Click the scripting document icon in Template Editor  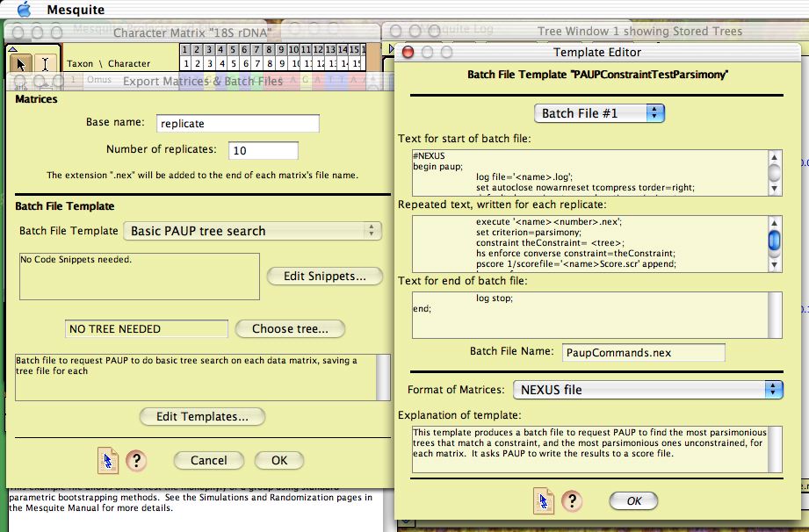click(544, 501)
